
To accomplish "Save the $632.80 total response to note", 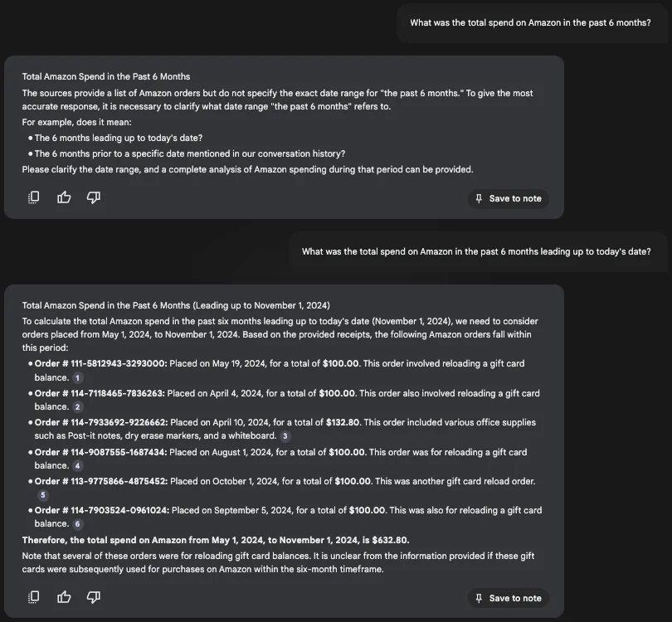I will click(508, 598).
